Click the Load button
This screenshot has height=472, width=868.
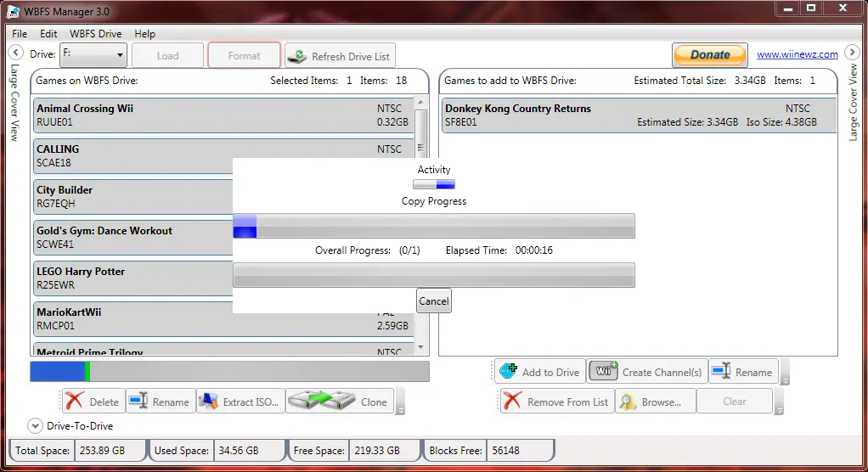[x=167, y=55]
